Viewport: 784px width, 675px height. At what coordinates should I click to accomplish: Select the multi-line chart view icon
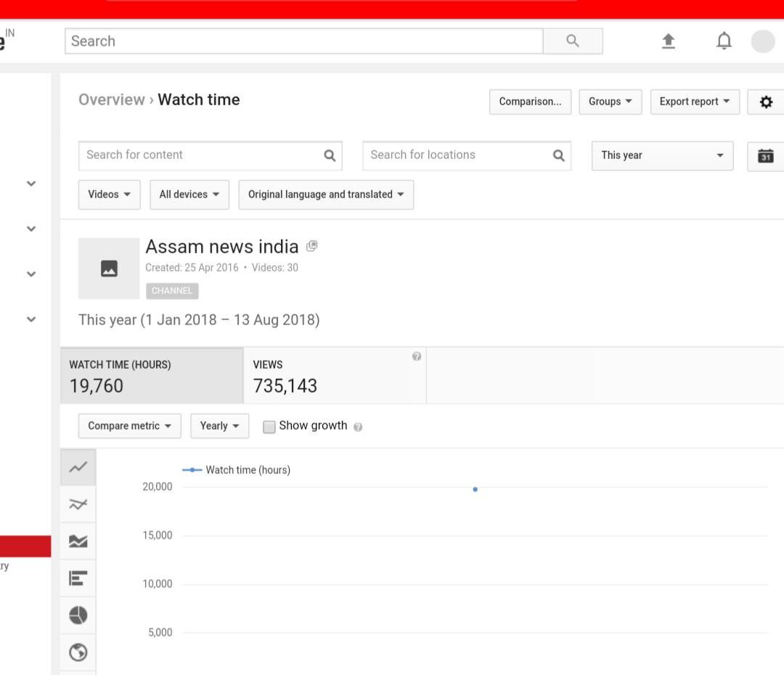[x=78, y=504]
